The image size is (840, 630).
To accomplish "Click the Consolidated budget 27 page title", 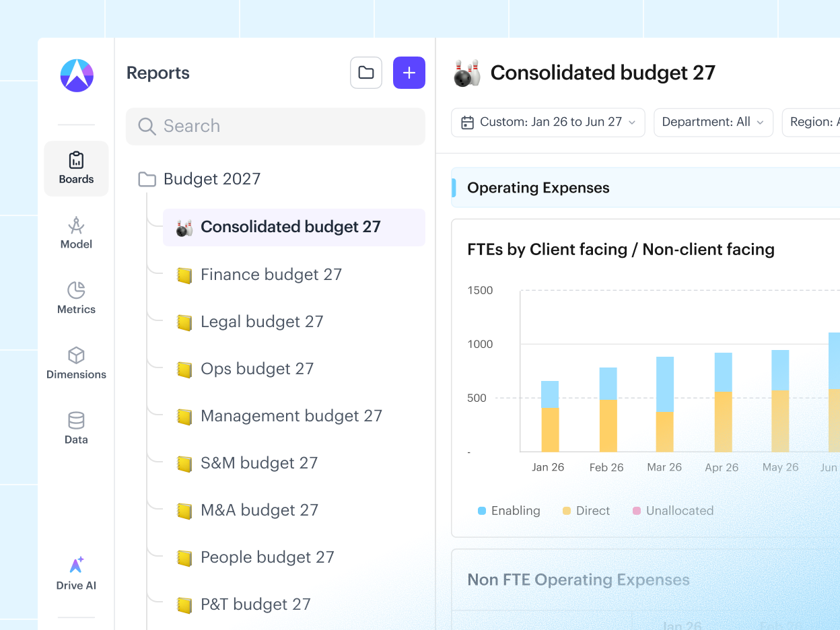I will (x=603, y=73).
